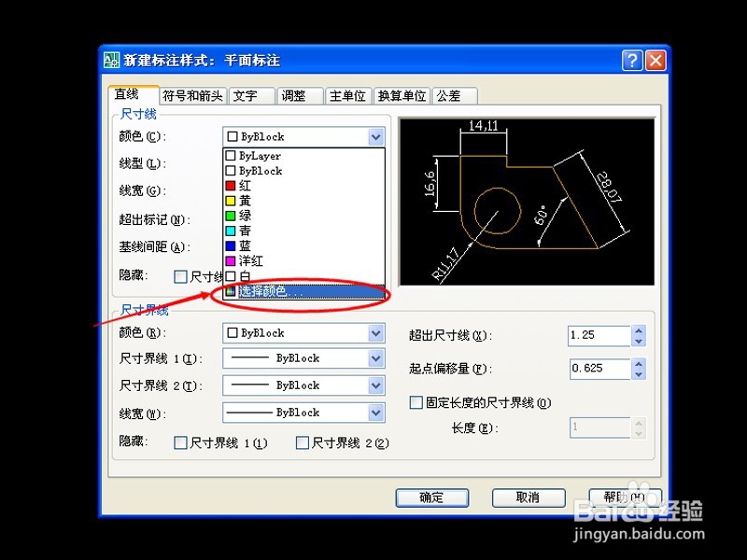This screenshot has width=747, height=560.
Task: Toggle the 尺寸界线 2 hide checkbox
Action: tap(303, 443)
